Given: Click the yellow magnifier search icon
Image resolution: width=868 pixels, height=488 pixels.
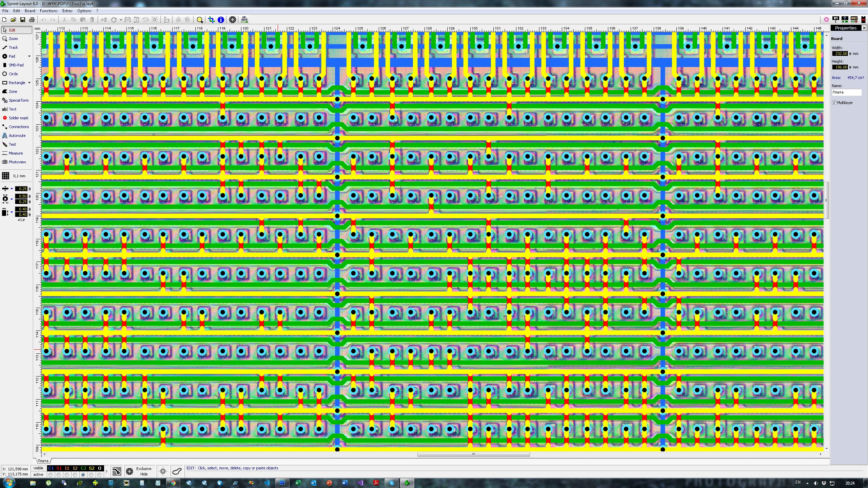Looking at the screenshot, I should click(x=200, y=20).
